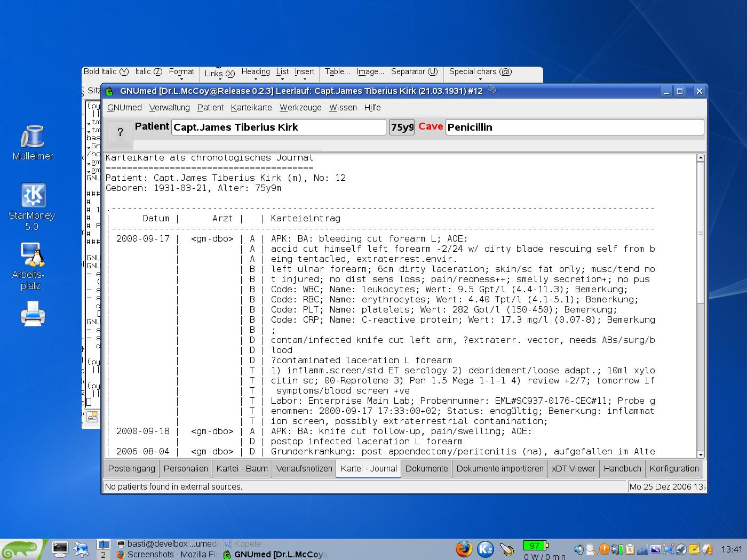This screenshot has height=560, width=747.
Task: Click the orange exclamation alert tray icon
Action: point(604,549)
